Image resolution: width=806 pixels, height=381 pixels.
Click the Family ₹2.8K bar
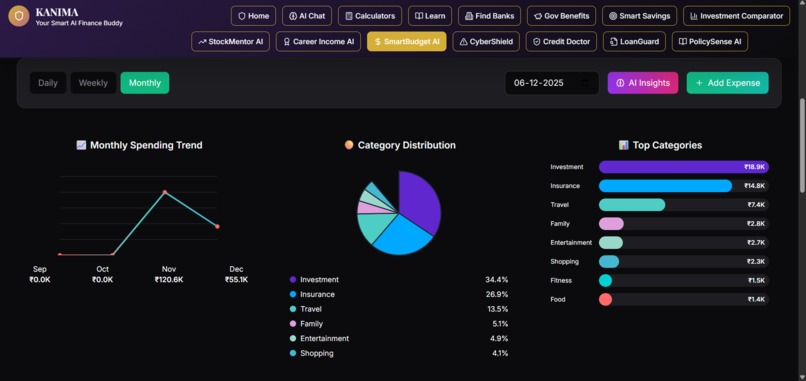tap(611, 224)
